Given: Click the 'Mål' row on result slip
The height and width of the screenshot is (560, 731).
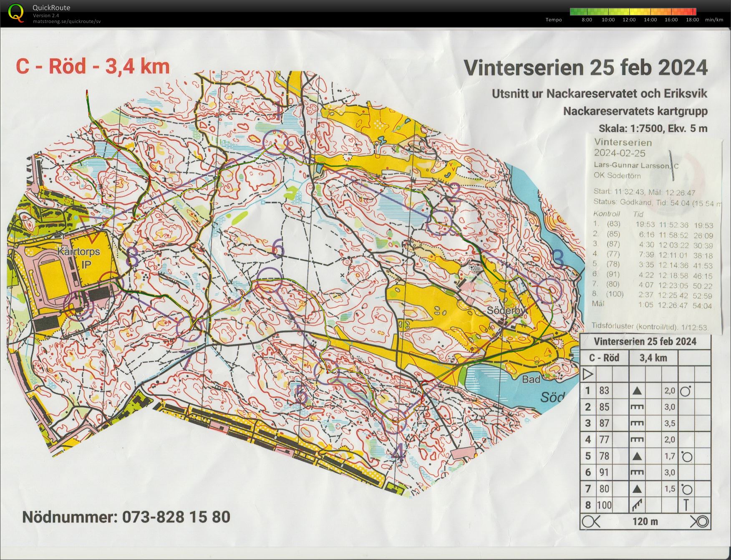Looking at the screenshot, I should click(x=653, y=305).
